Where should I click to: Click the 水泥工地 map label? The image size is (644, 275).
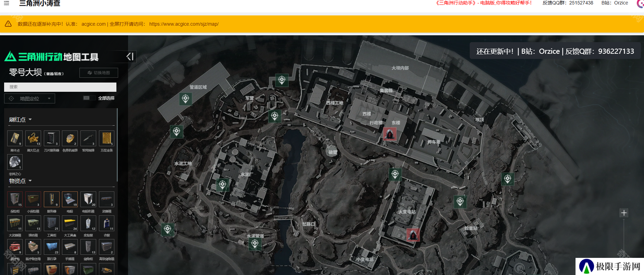(183, 164)
